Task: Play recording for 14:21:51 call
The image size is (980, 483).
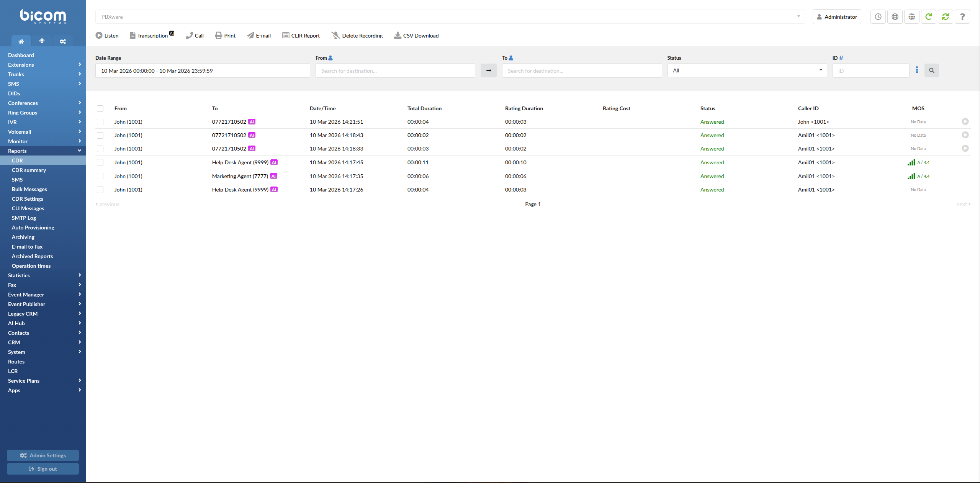Action: coord(965,121)
